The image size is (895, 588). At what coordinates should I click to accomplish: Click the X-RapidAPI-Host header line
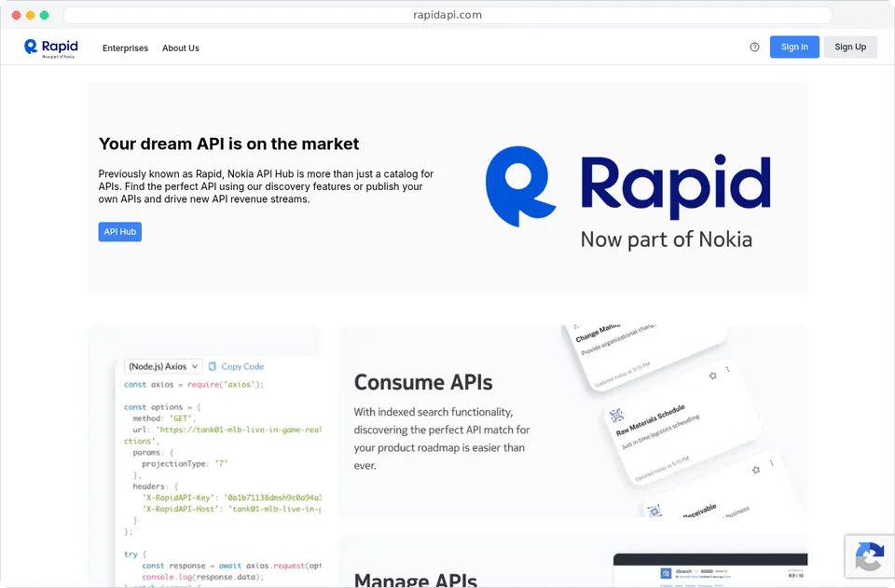[x=232, y=509]
